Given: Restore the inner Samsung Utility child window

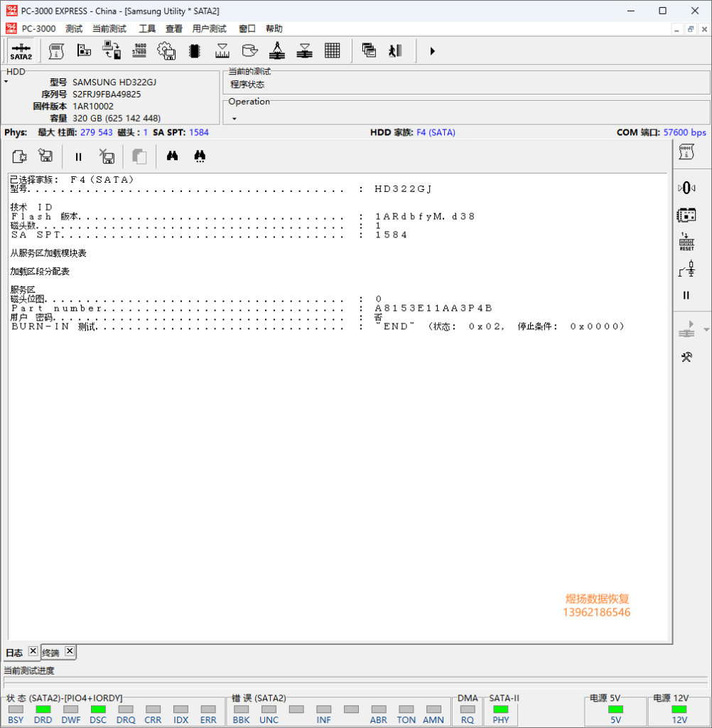Looking at the screenshot, I should tap(691, 29).
